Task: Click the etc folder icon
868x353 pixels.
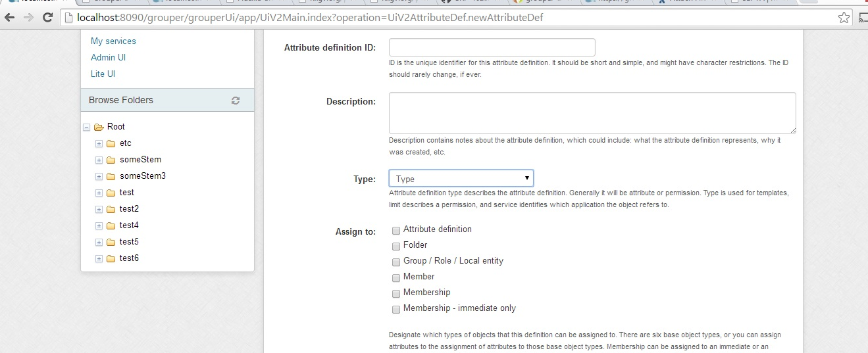Action: pos(111,143)
